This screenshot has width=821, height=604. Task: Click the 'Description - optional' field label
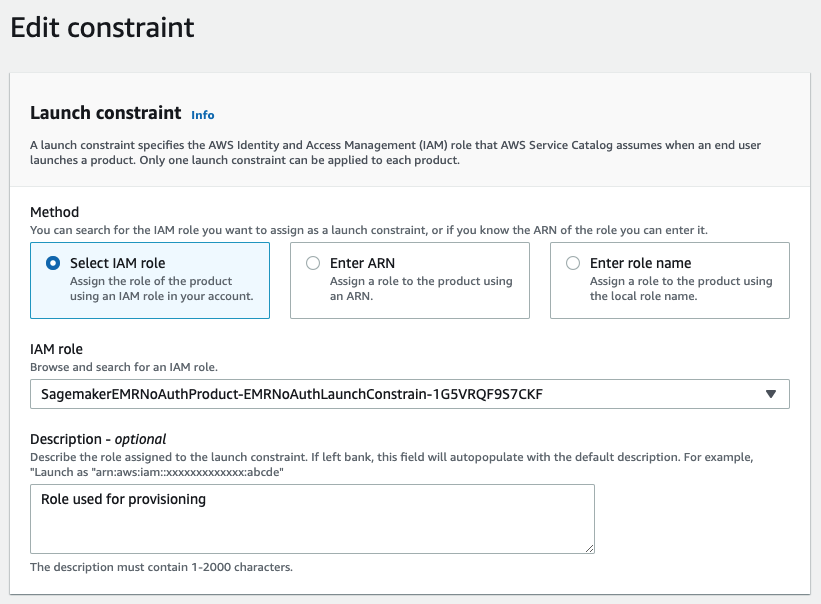(x=98, y=439)
